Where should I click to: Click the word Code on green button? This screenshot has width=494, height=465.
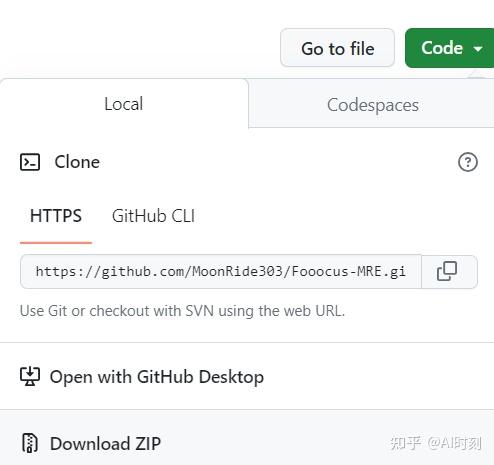[442, 48]
